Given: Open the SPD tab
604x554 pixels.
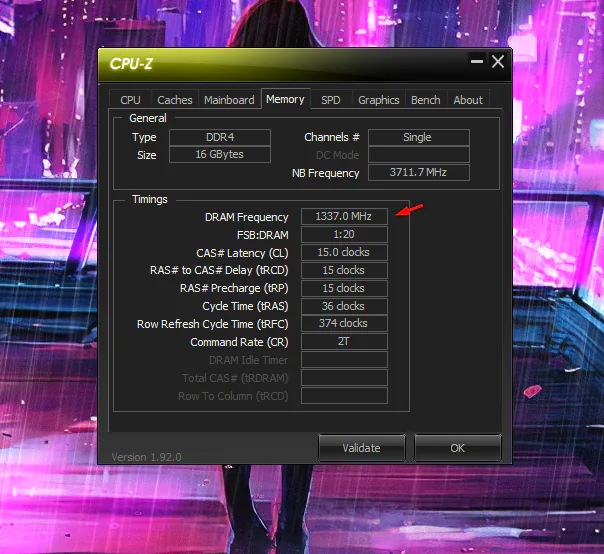Looking at the screenshot, I should (x=331, y=100).
